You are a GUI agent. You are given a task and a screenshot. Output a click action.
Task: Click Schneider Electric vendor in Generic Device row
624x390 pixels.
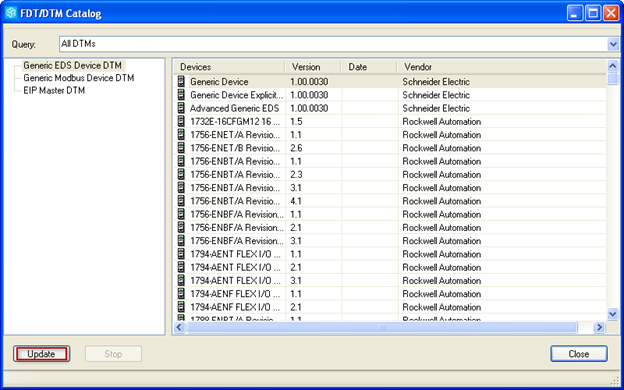click(436, 82)
